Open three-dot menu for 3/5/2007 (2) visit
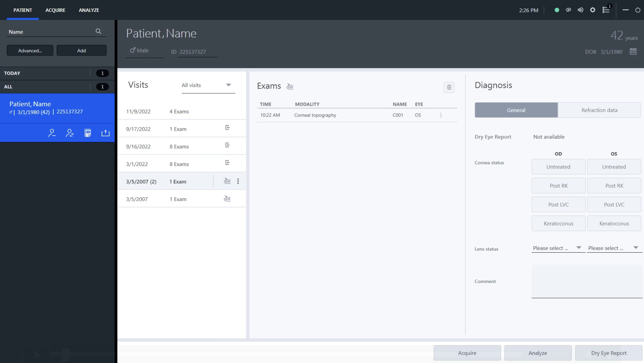The image size is (644, 363). point(238,181)
